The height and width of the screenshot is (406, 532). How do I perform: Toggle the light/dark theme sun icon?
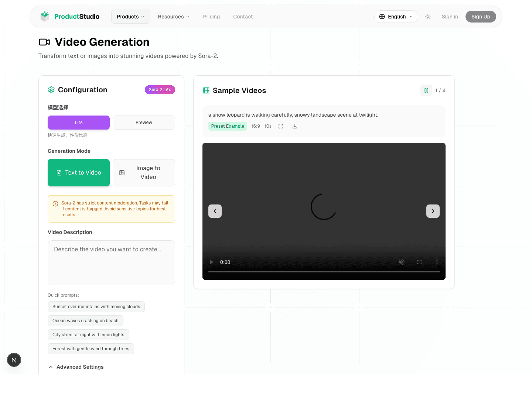[x=428, y=17]
